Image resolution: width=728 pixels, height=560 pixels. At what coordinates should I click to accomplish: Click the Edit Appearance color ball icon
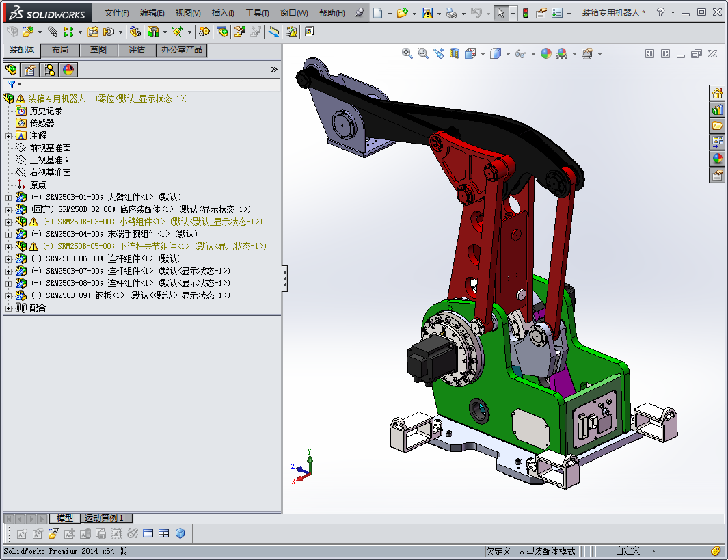(545, 53)
